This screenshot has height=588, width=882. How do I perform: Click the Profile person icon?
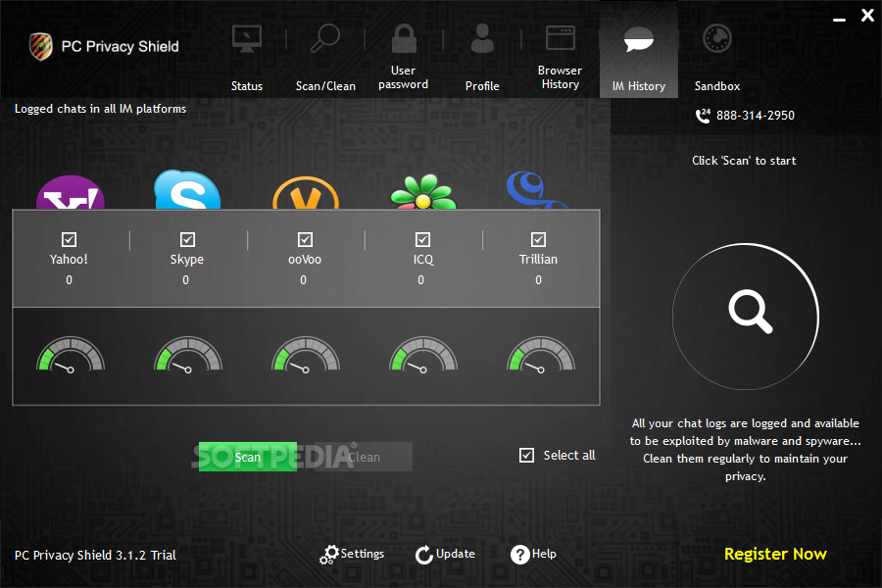click(x=482, y=38)
